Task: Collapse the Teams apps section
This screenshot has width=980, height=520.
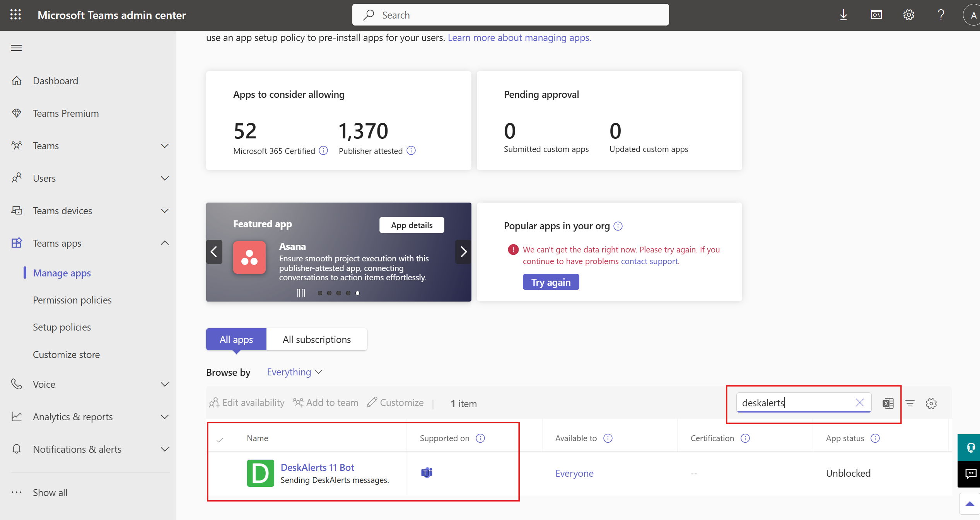Action: coord(165,243)
